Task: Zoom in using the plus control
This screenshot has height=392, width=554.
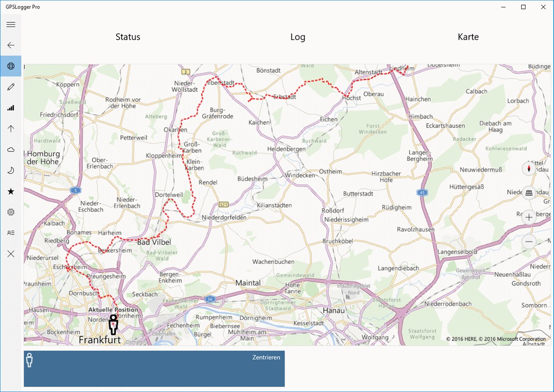Action: click(x=530, y=217)
